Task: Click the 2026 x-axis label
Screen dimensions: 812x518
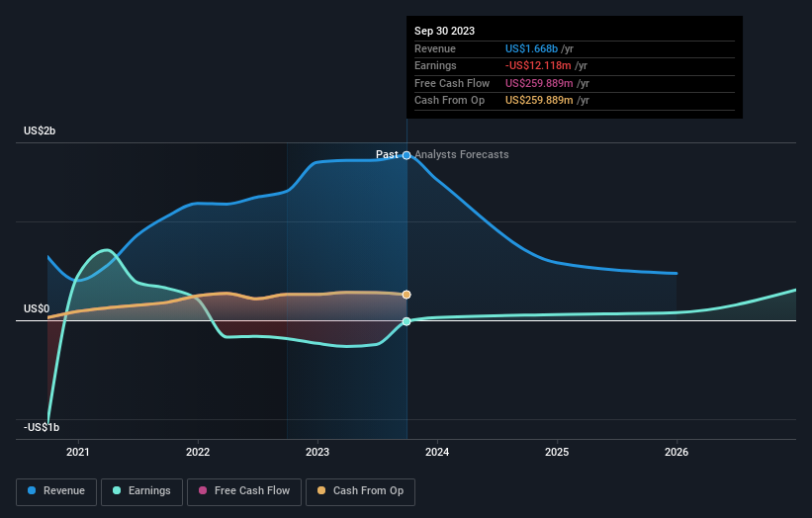Action: pos(677,452)
